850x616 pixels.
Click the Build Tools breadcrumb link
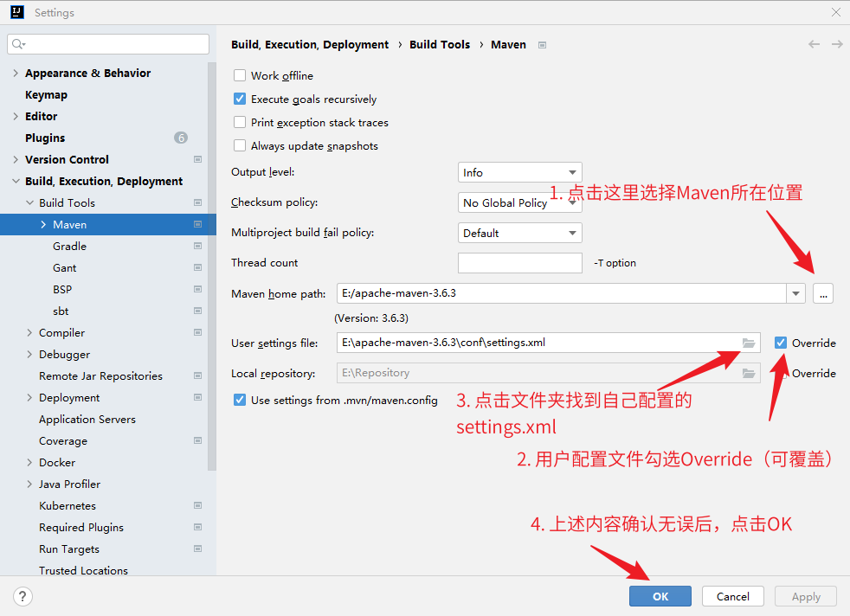pos(440,44)
